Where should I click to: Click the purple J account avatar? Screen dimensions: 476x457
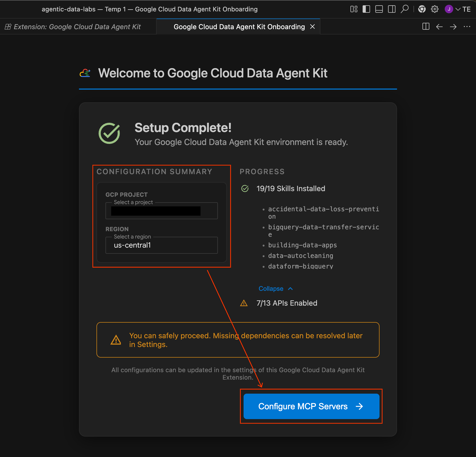coord(449,9)
